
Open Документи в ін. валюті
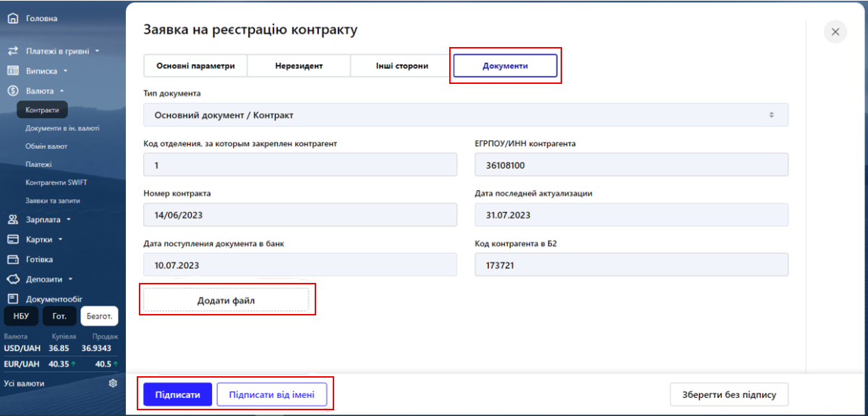62,128
